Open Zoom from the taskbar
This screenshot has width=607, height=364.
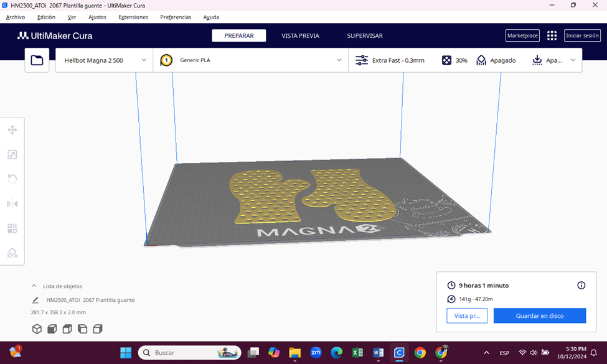pyautogui.click(x=316, y=352)
